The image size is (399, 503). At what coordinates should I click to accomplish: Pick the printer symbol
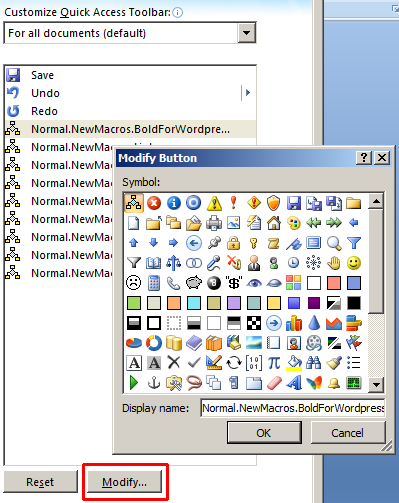214,223
